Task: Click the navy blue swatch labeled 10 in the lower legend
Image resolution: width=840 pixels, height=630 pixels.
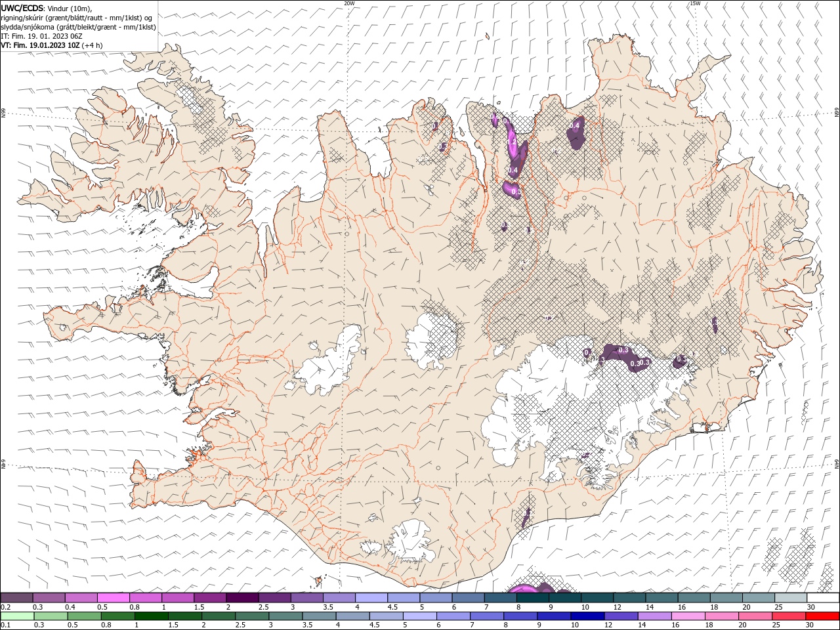Action: (x=587, y=616)
